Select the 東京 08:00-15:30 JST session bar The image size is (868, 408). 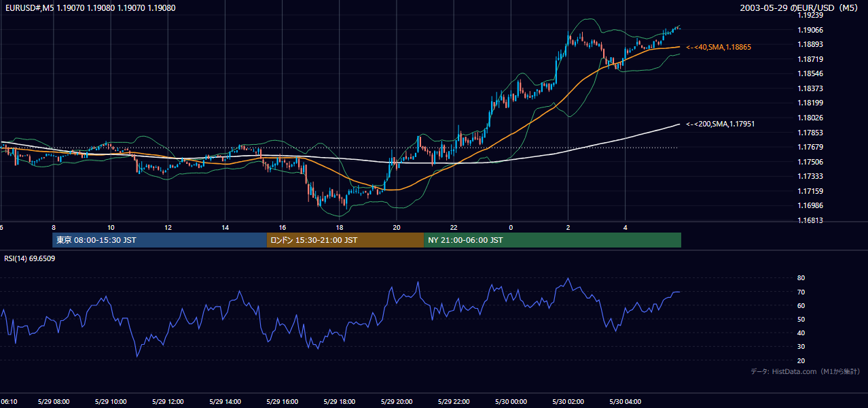pos(160,240)
